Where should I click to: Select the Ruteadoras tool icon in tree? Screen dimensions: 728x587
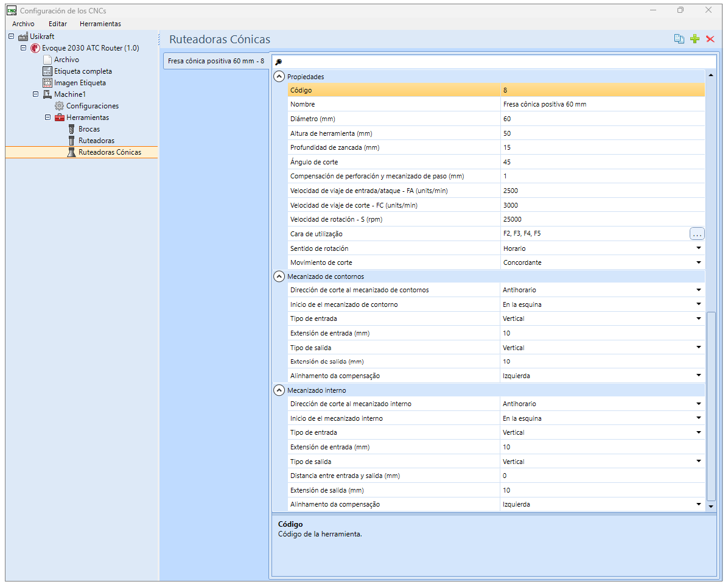coord(71,141)
